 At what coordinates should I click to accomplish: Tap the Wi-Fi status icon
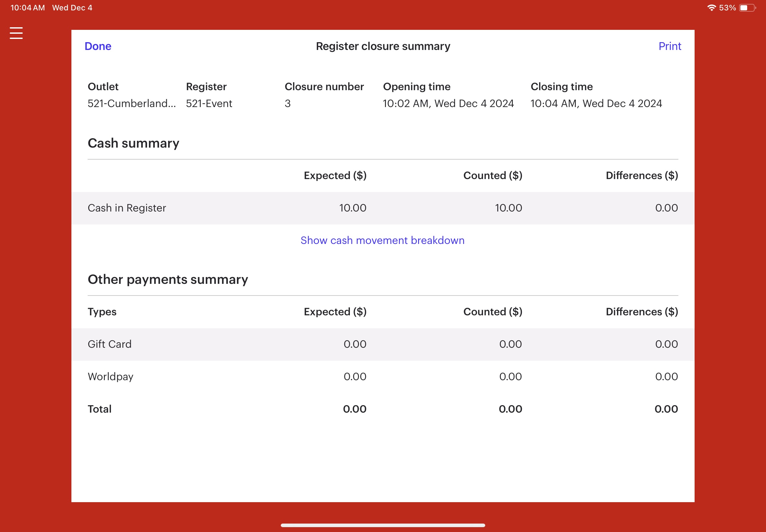[711, 8]
